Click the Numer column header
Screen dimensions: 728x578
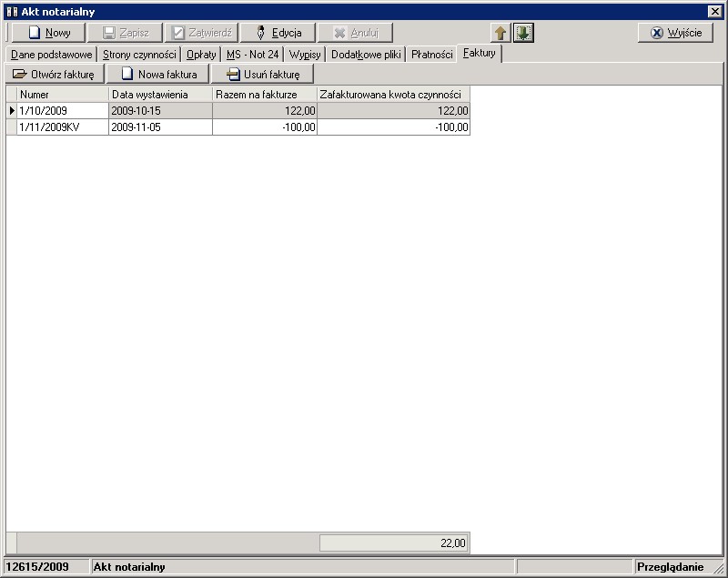tap(59, 96)
